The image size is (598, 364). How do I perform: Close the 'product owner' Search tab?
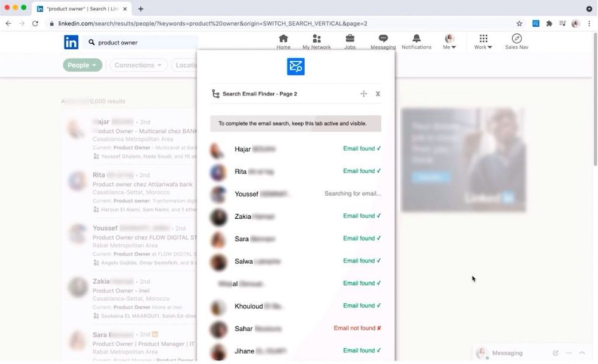click(125, 9)
